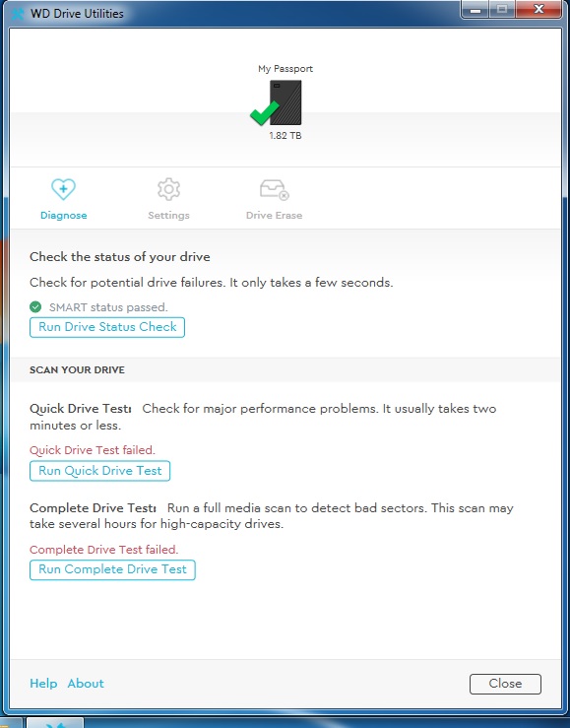570x728 pixels.
Task: Open the About link
Action: click(86, 684)
